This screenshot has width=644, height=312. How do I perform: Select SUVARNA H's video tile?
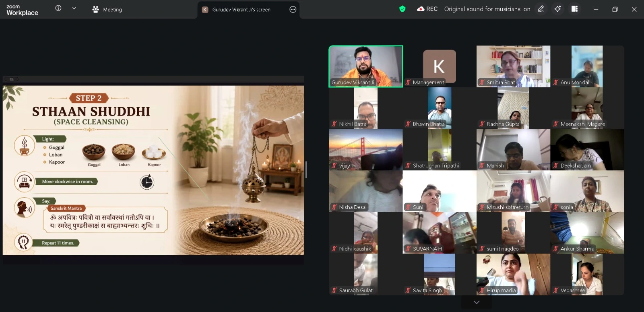click(439, 233)
